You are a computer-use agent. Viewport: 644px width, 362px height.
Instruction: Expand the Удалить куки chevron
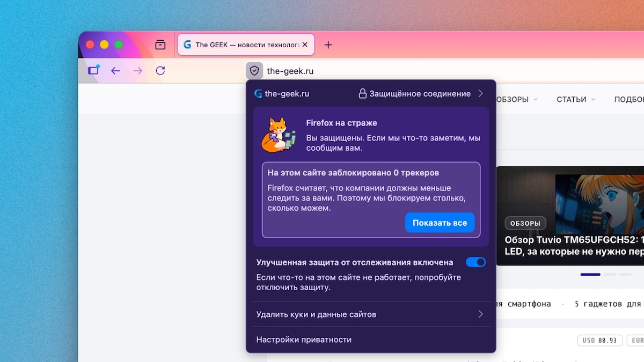(x=480, y=314)
